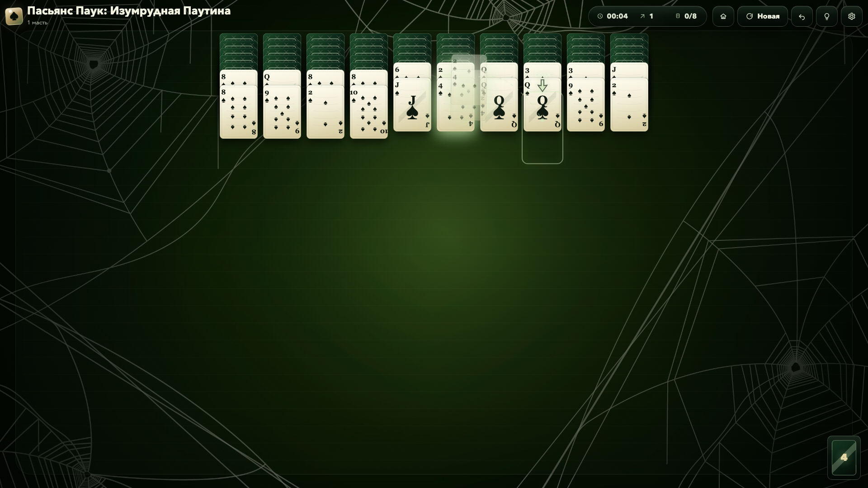Show a hint using the lightbulb icon
The image size is (868, 488).
826,16
